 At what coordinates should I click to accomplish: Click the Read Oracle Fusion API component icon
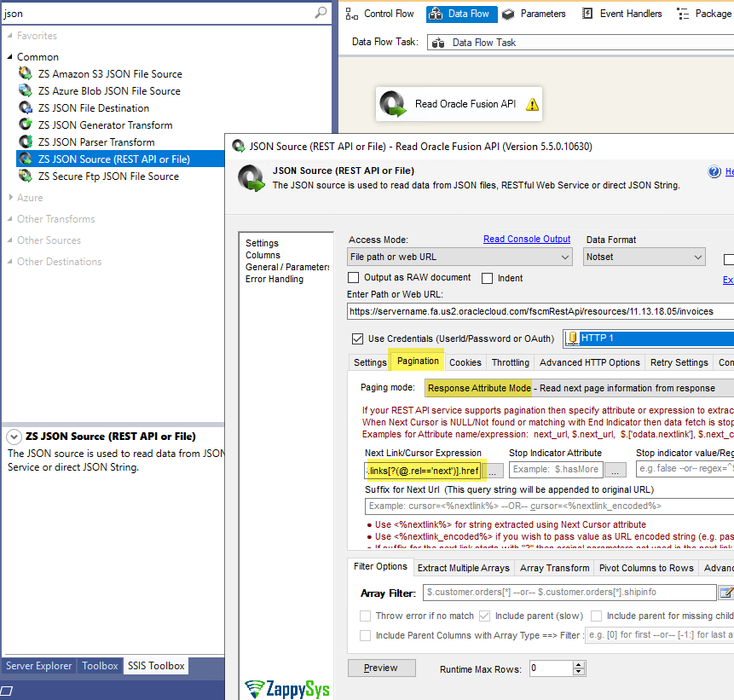pyautogui.click(x=392, y=104)
